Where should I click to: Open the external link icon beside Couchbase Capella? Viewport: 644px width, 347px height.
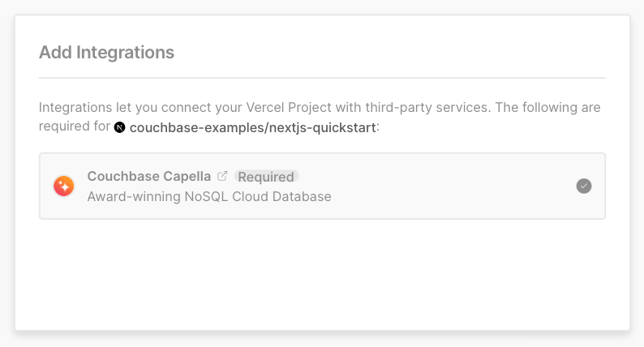tap(222, 176)
